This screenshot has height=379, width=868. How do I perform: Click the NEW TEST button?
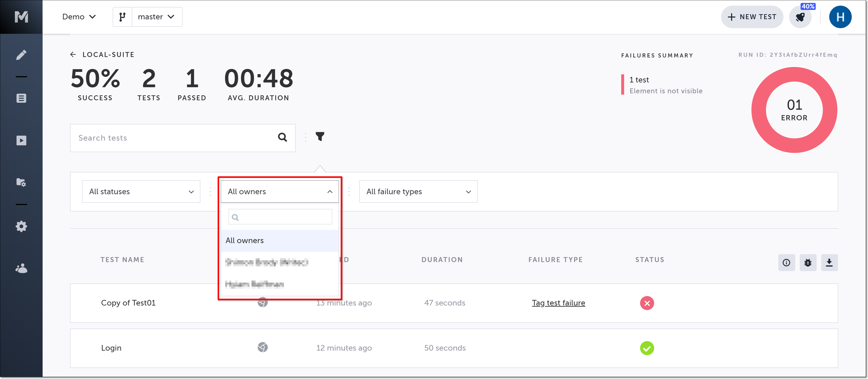coord(752,17)
